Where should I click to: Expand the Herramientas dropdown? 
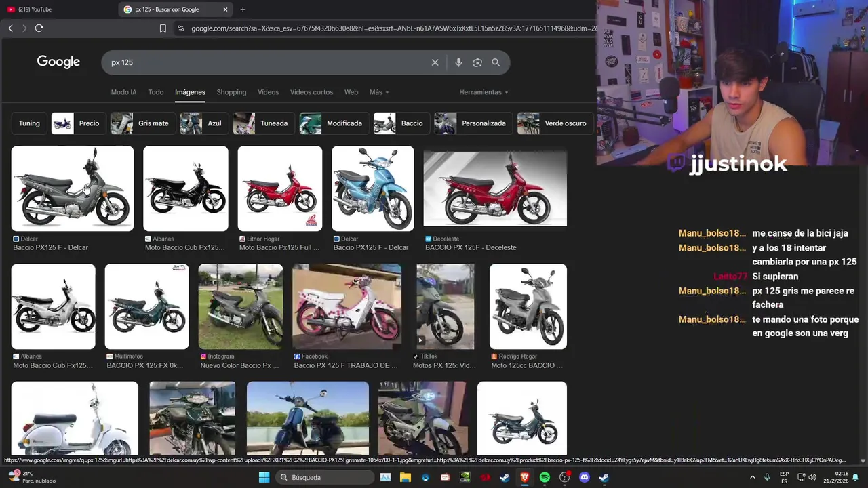tap(484, 92)
